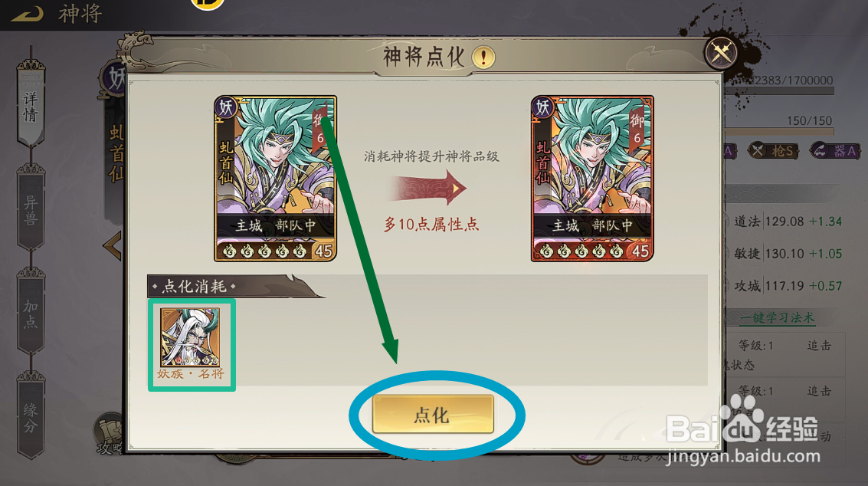
Task: Click the 150/150 progress bar
Action: 778,132
